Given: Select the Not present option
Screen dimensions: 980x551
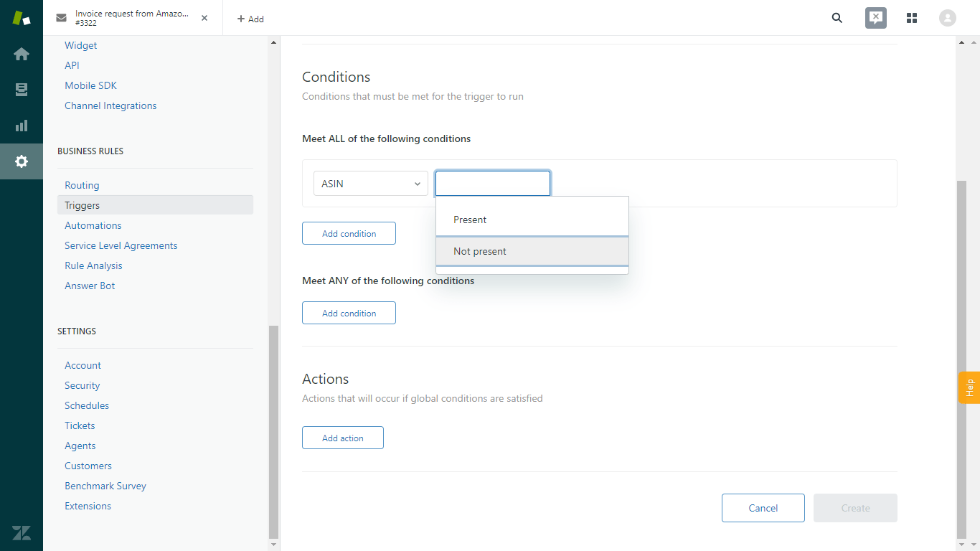Looking at the screenshot, I should [x=480, y=251].
